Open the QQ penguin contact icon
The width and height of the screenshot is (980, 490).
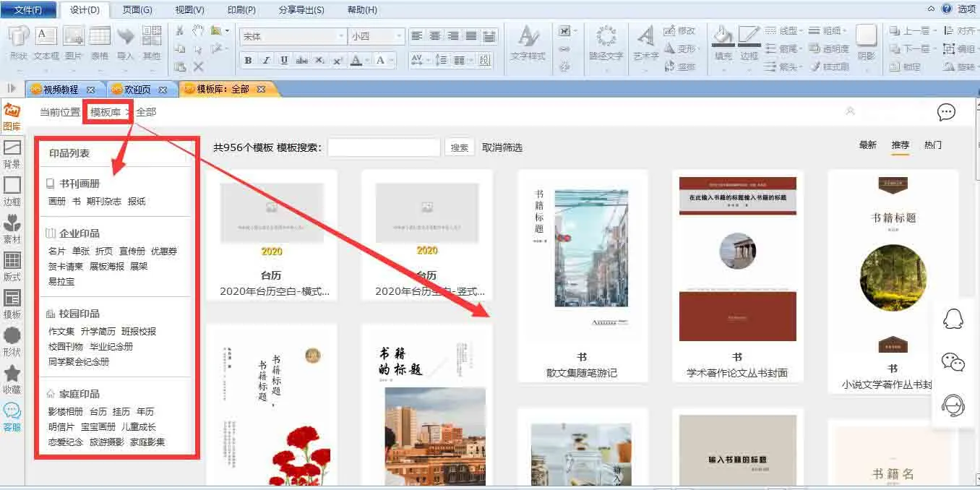coord(953,319)
